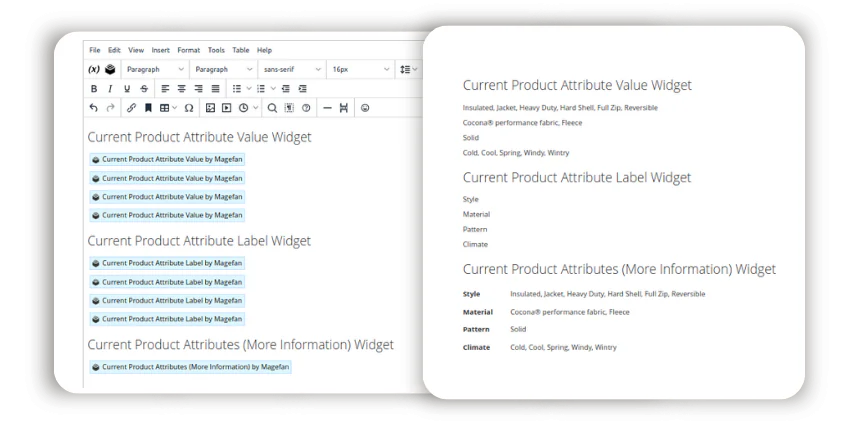This screenshot has width=853, height=425.
Task: Open find and replace magnifier icon
Action: click(x=272, y=108)
